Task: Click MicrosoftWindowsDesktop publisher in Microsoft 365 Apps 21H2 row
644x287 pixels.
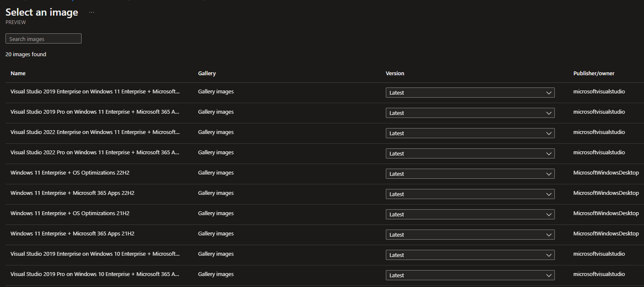Action: pyautogui.click(x=606, y=233)
